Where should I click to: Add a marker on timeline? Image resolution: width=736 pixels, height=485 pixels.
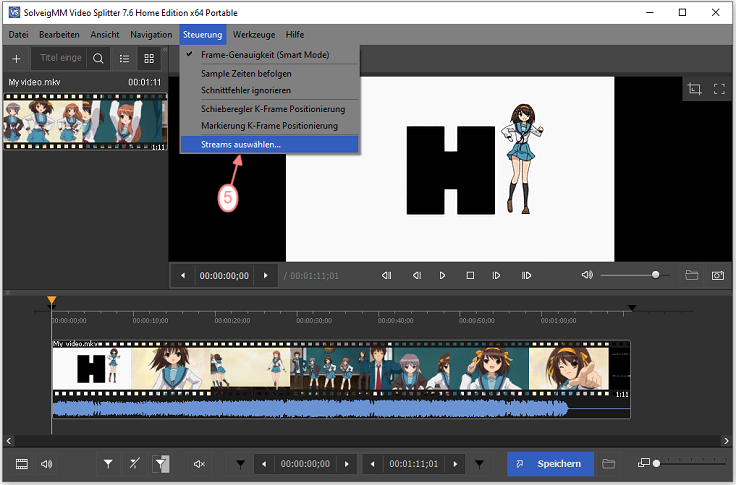(108, 464)
